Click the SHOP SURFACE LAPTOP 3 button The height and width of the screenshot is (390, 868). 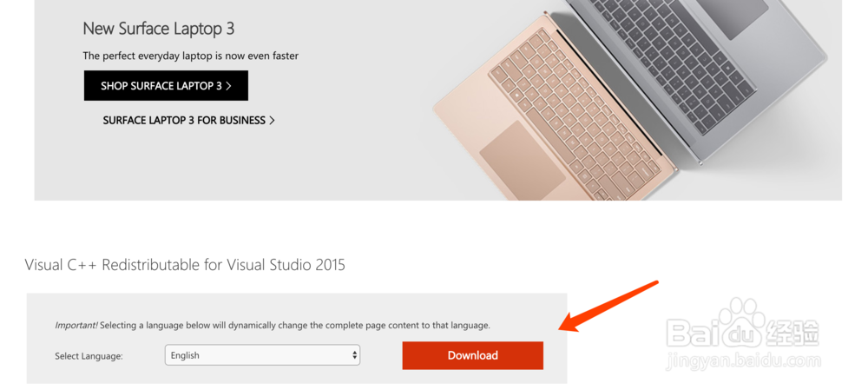tap(166, 86)
